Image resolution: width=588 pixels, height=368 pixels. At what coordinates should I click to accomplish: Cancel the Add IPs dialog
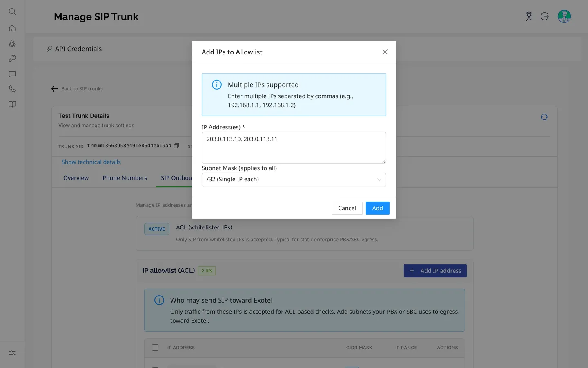347,208
